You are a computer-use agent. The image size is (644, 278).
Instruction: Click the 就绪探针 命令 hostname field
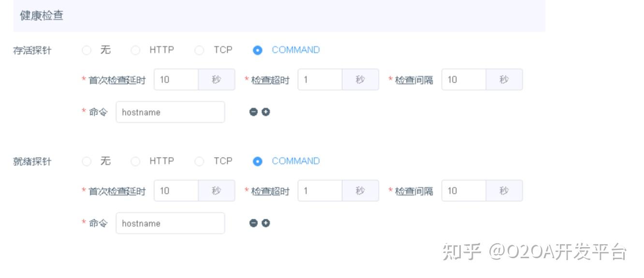point(170,223)
